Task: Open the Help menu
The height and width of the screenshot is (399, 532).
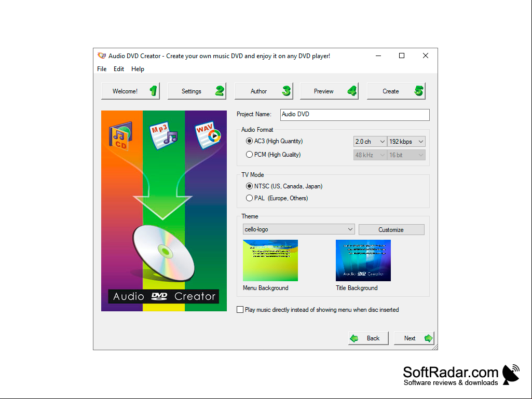Action: tap(138, 69)
